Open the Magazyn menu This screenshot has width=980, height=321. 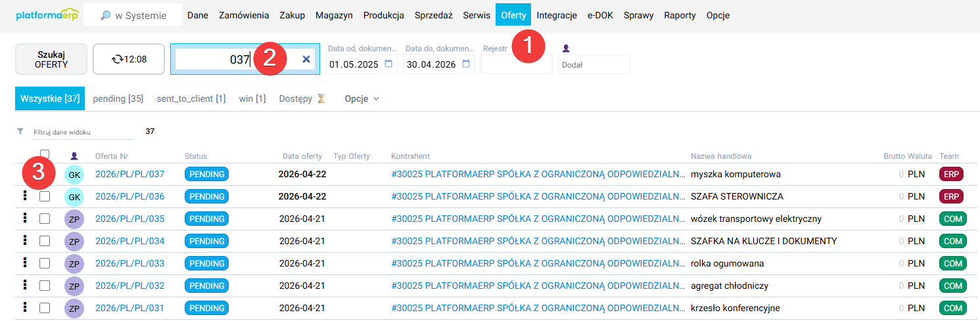pos(334,15)
